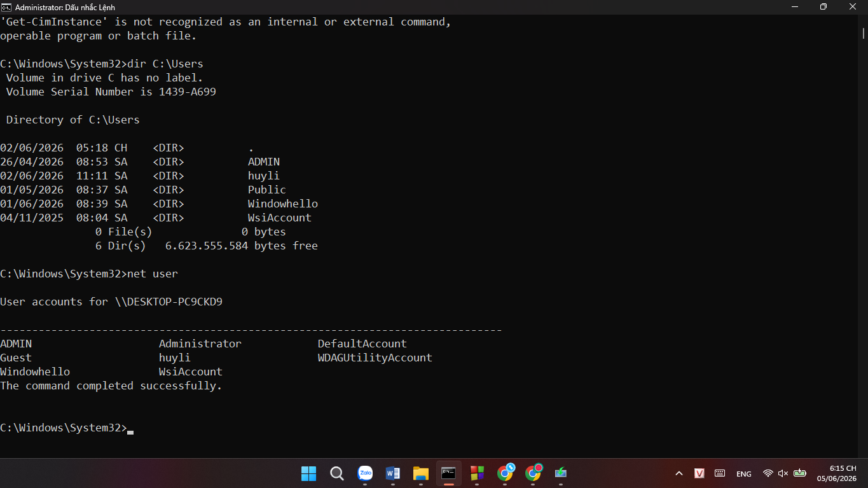Click the Administrator account name
This screenshot has height=488, width=868.
pyautogui.click(x=200, y=344)
